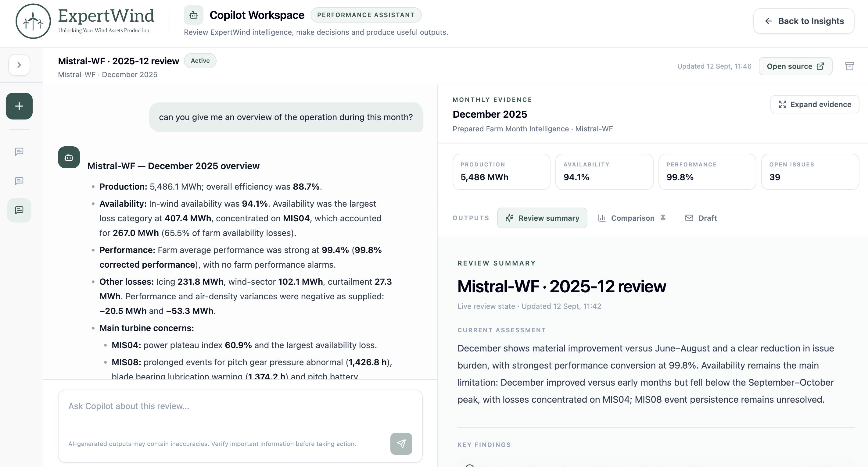Click the user message about operation overview
Screen dimensions: 868x467
pos(286,117)
